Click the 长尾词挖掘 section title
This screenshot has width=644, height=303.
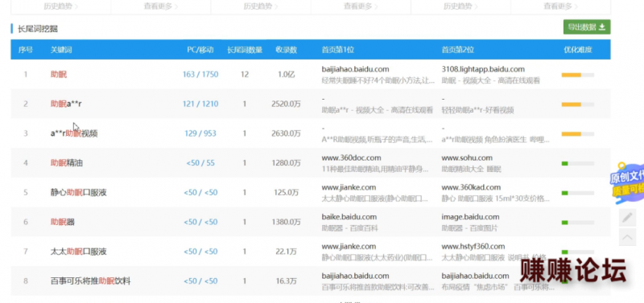coord(37,29)
